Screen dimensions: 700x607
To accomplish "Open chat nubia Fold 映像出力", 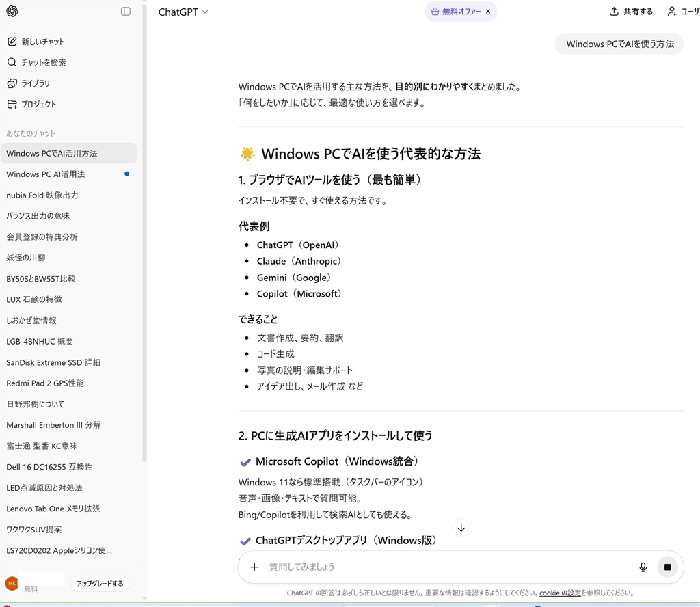I will [69, 195].
